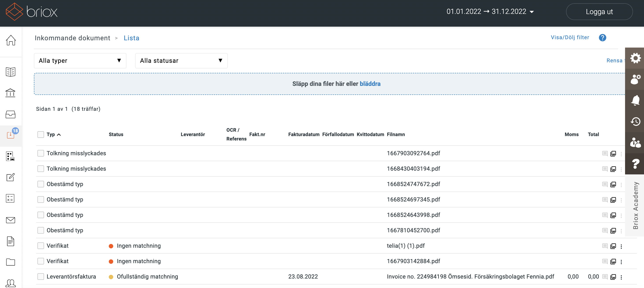Open the folder sidebar icon

[11, 262]
